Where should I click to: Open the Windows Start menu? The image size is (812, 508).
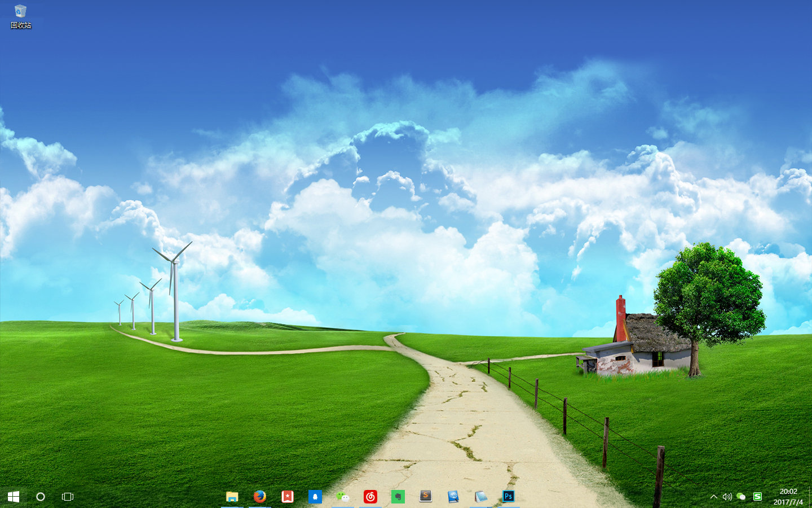[14, 497]
